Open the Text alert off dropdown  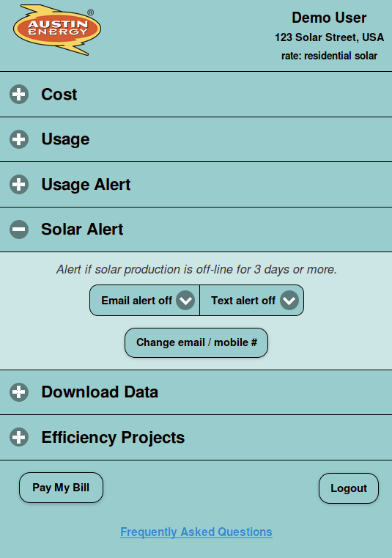point(252,301)
